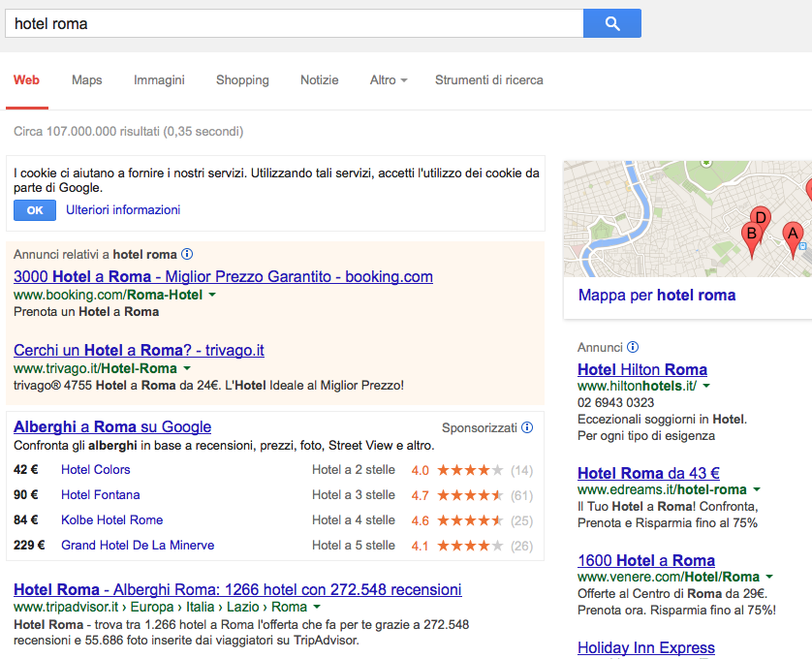This screenshot has width=812, height=659.
Task: Select map pin B on the map
Action: [x=750, y=237]
